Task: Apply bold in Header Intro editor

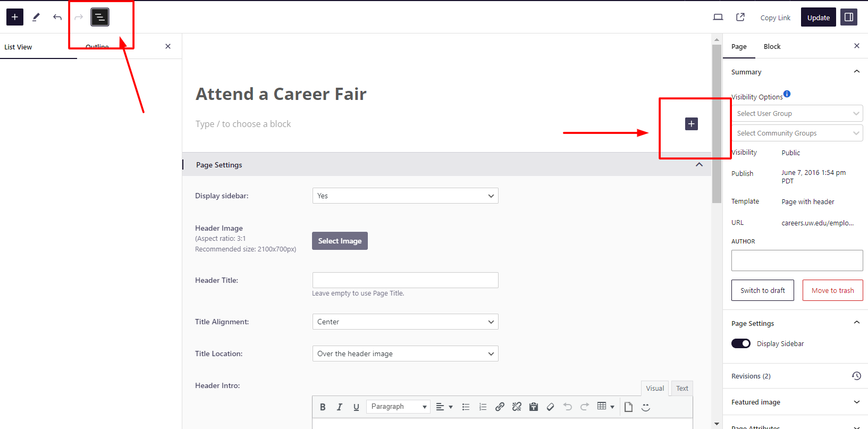Action: [x=323, y=407]
